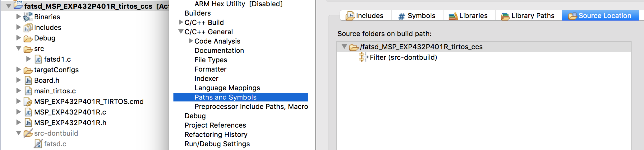Switch to the Includes tab
The width and height of the screenshot is (644, 150).
[365, 16]
